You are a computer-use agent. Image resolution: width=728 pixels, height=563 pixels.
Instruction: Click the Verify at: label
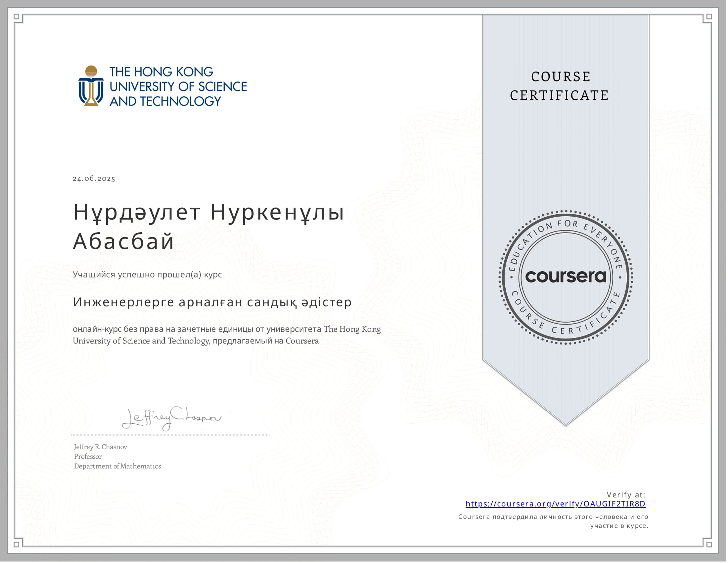tap(626, 495)
